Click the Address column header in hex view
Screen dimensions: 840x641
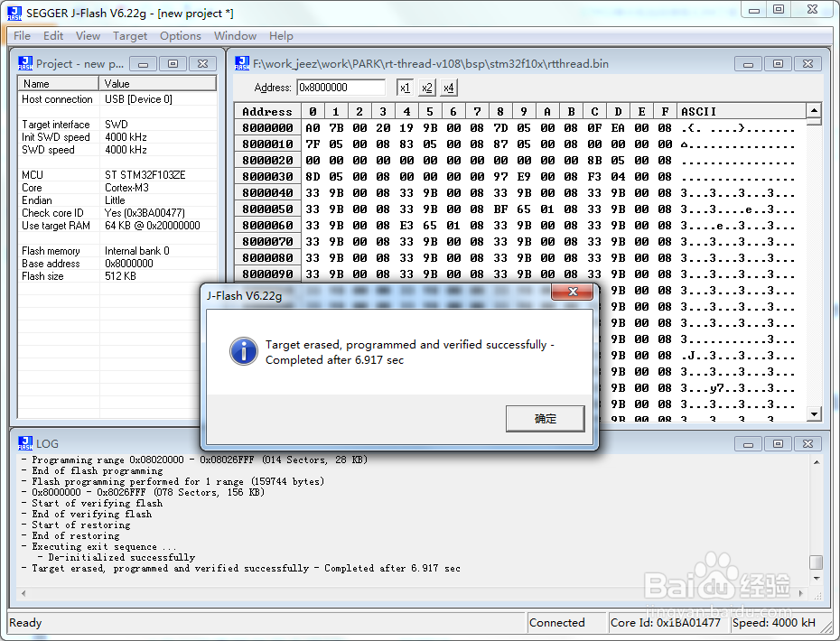267,111
